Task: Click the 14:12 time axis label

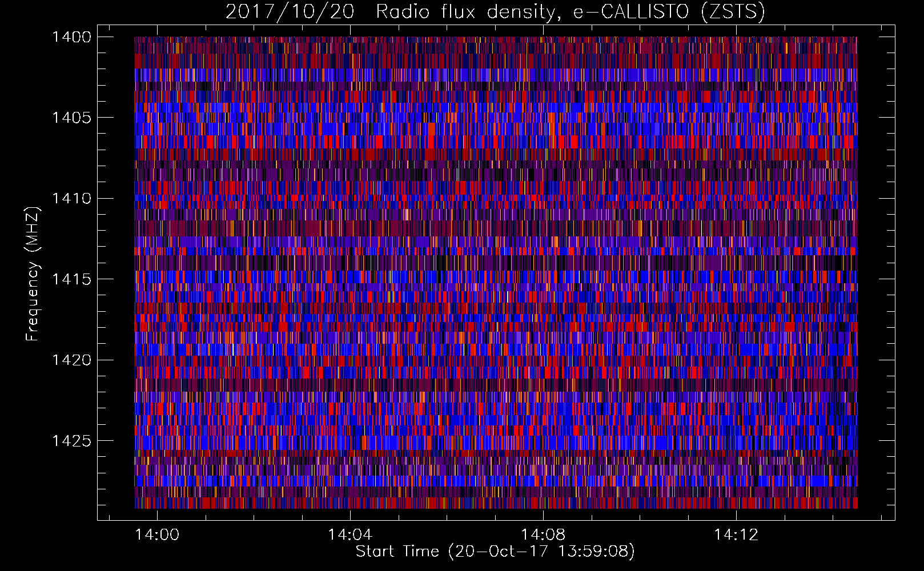Action: (736, 534)
